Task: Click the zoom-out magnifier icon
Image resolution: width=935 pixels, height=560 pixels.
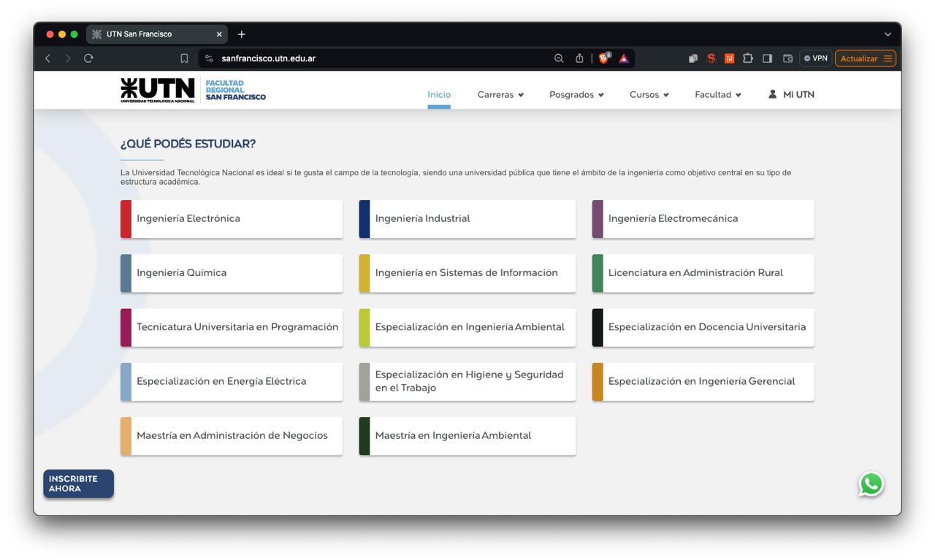Action: [559, 58]
